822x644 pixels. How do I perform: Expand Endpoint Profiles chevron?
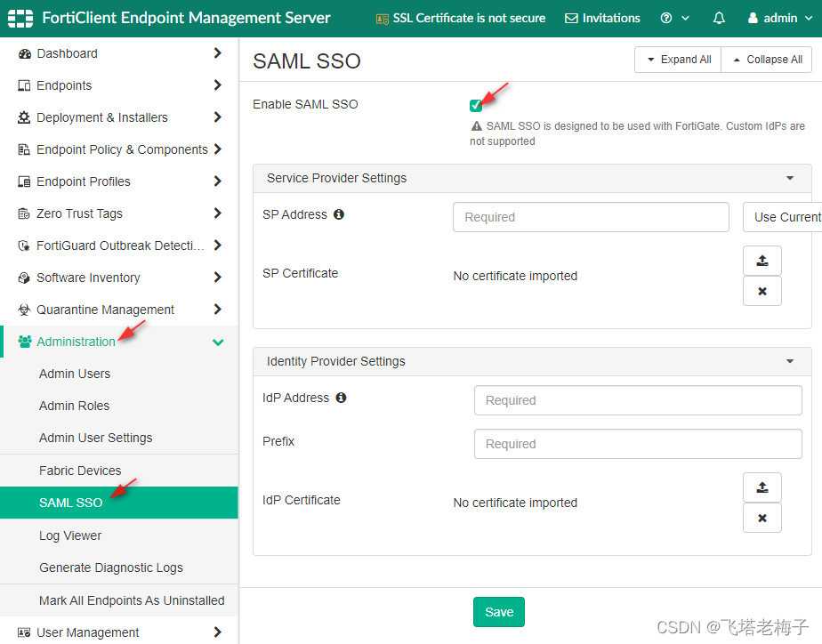coord(218,181)
